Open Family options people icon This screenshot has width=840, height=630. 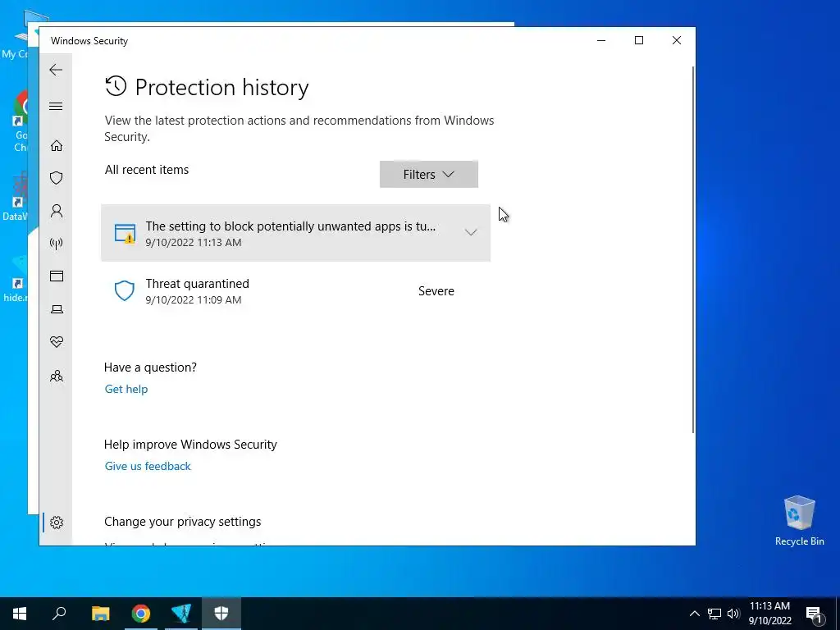tap(57, 376)
